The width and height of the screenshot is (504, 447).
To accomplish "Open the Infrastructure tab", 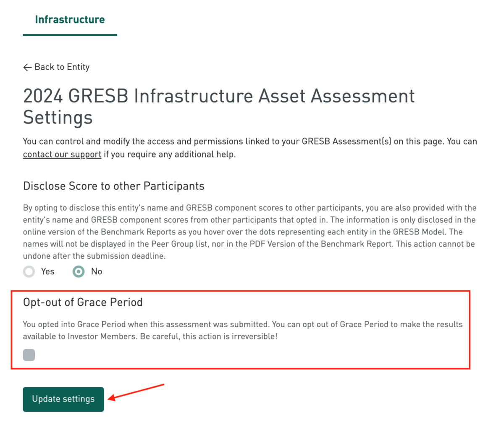I will tap(70, 20).
